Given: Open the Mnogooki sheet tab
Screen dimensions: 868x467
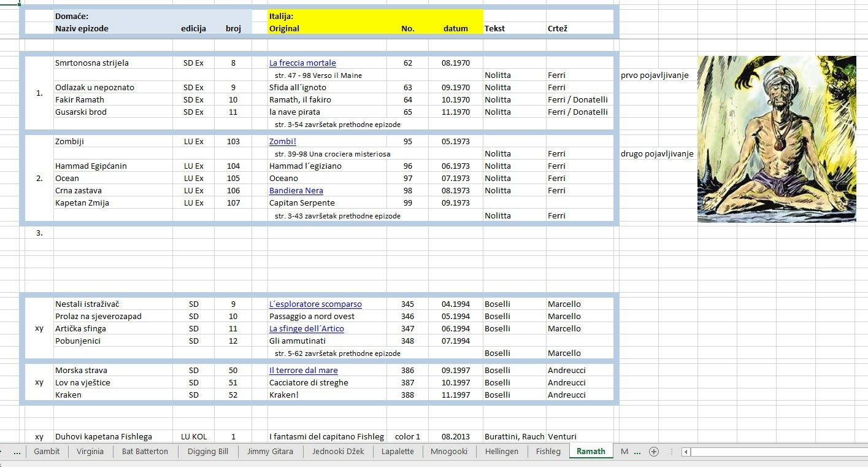Looking at the screenshot, I should [x=449, y=451].
